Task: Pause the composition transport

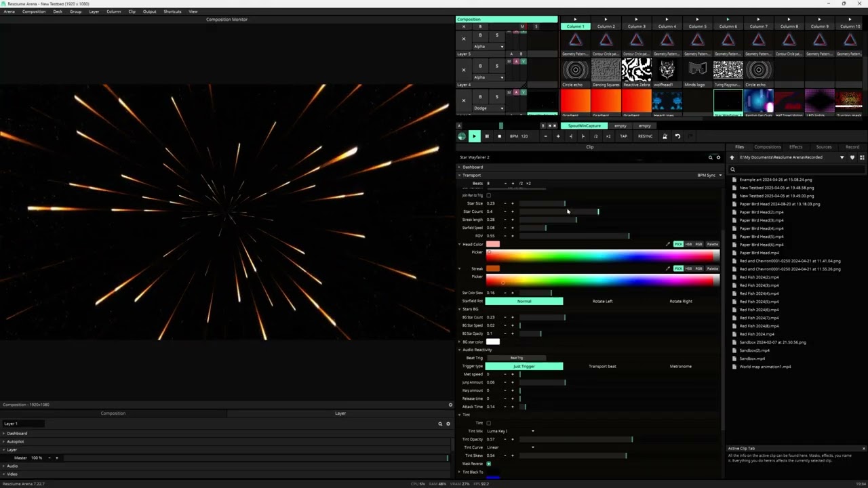Action: [x=487, y=136]
